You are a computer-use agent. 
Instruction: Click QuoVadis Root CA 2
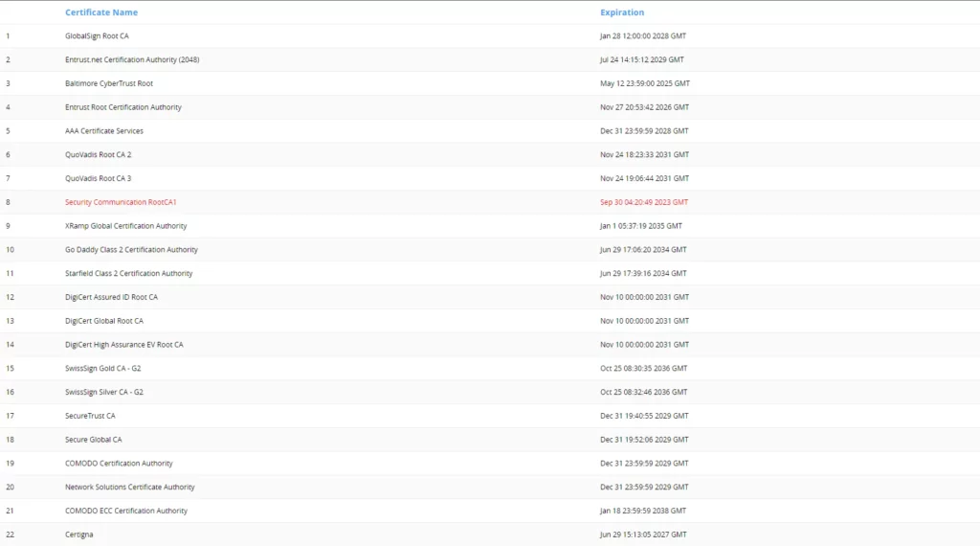pyautogui.click(x=99, y=155)
